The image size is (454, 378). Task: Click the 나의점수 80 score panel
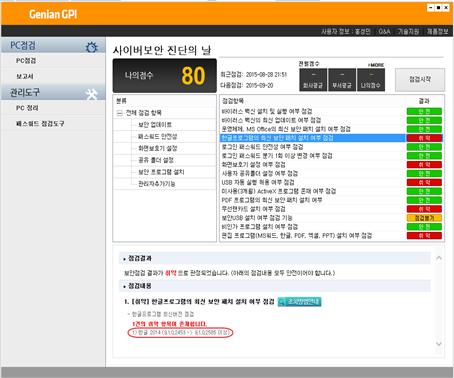(x=165, y=76)
